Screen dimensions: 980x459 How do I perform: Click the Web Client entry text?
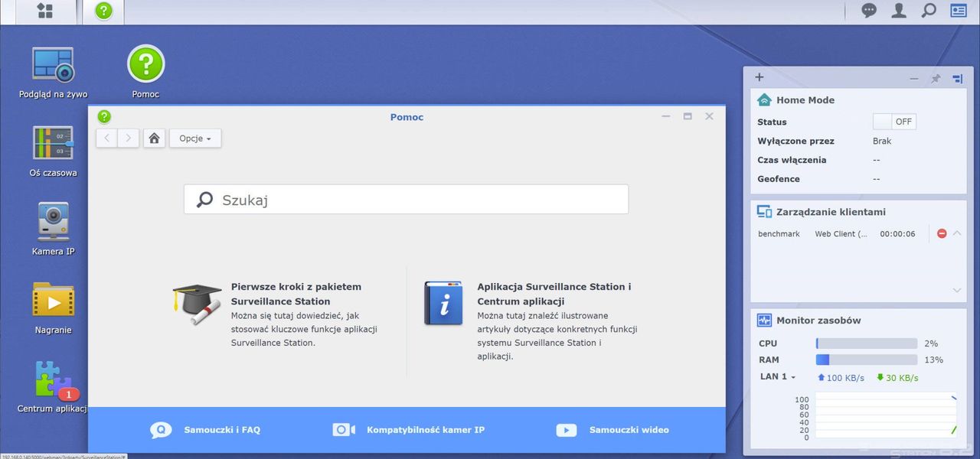(841, 233)
